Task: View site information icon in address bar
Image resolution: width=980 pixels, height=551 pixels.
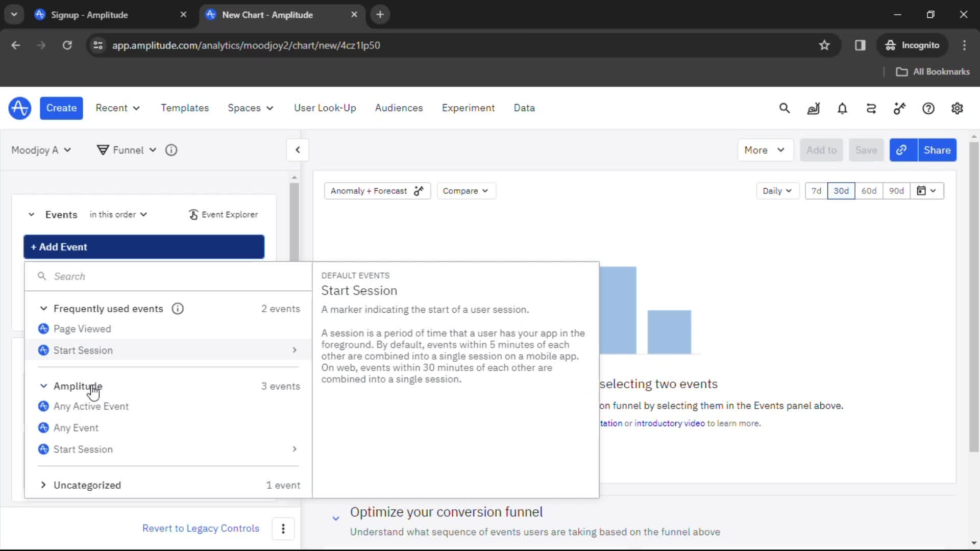Action: coord(97,45)
